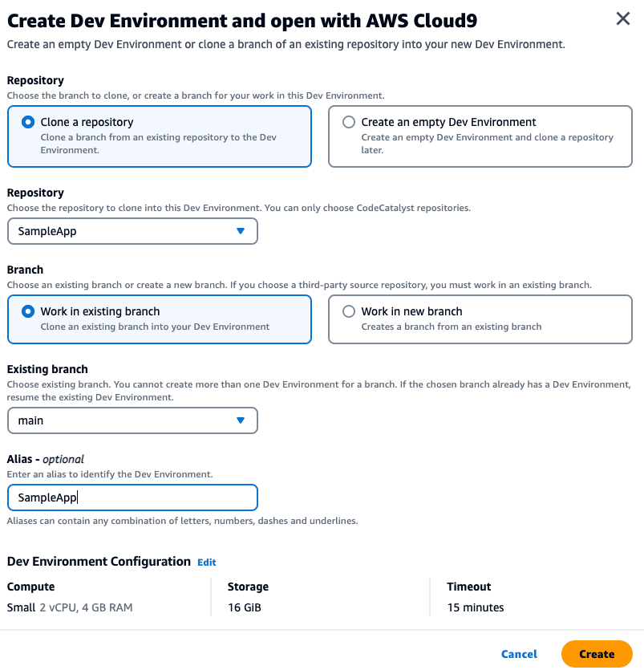This screenshot has height=670, width=644.
Task: Click the Small 2 vCPU compute value
Action: (70, 607)
